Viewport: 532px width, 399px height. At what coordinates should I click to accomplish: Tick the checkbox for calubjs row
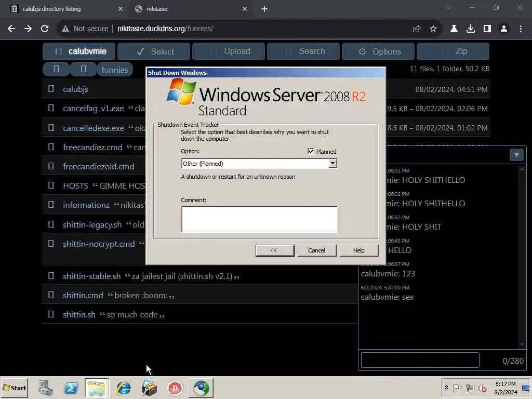click(x=51, y=89)
